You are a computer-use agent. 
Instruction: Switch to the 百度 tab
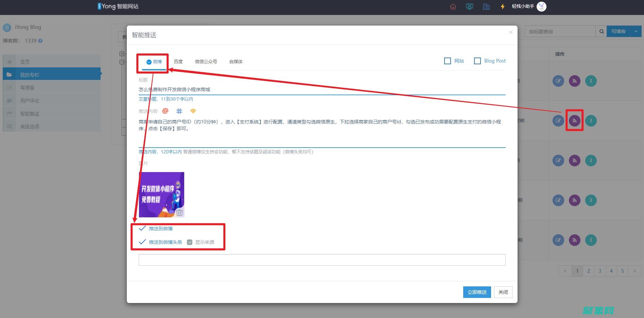pyautogui.click(x=178, y=62)
